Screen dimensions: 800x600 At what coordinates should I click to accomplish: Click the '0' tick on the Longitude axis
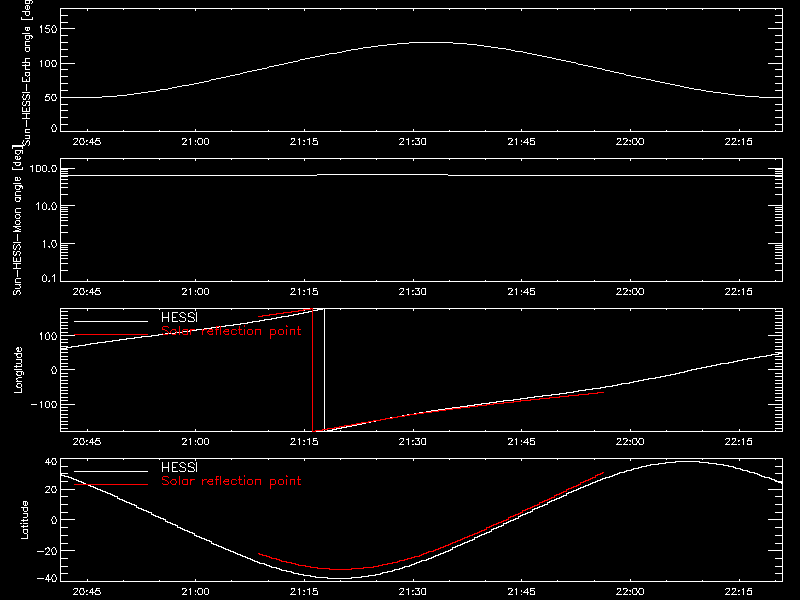[x=54, y=370]
